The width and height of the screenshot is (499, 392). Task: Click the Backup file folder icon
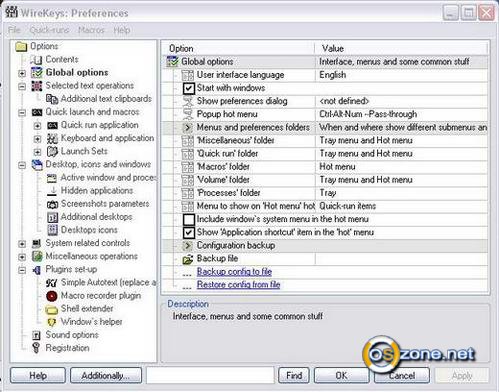pyautogui.click(x=188, y=259)
